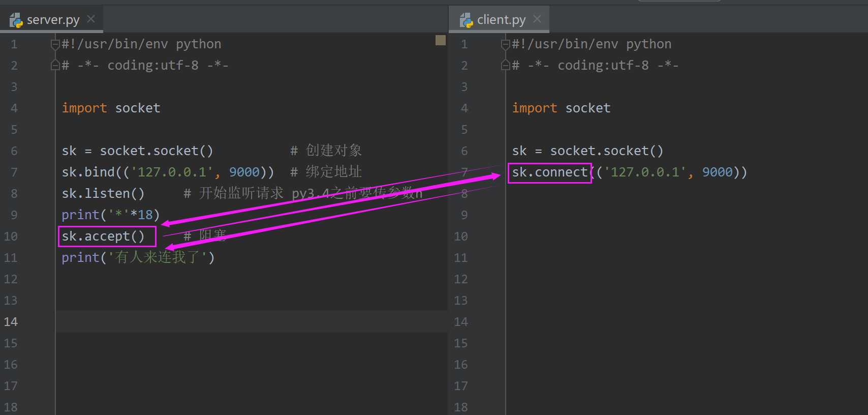This screenshot has height=415, width=868.
Task: Click 'import socket' in client.py
Action: [561, 108]
